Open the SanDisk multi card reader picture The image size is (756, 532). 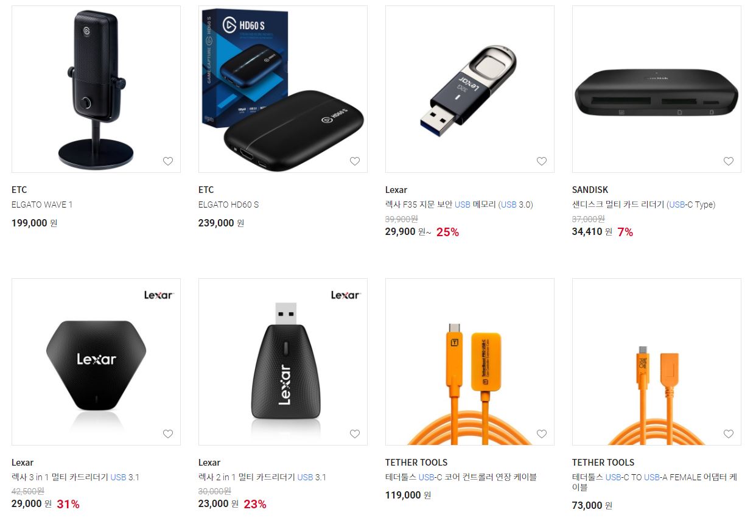[x=657, y=89]
